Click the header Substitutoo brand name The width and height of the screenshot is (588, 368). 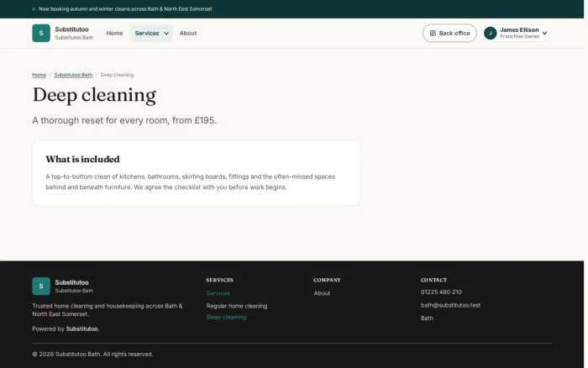[71, 29]
